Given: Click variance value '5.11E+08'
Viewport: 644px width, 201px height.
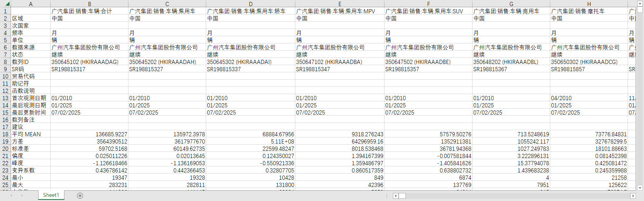Looking at the screenshot, I should coord(250,141).
